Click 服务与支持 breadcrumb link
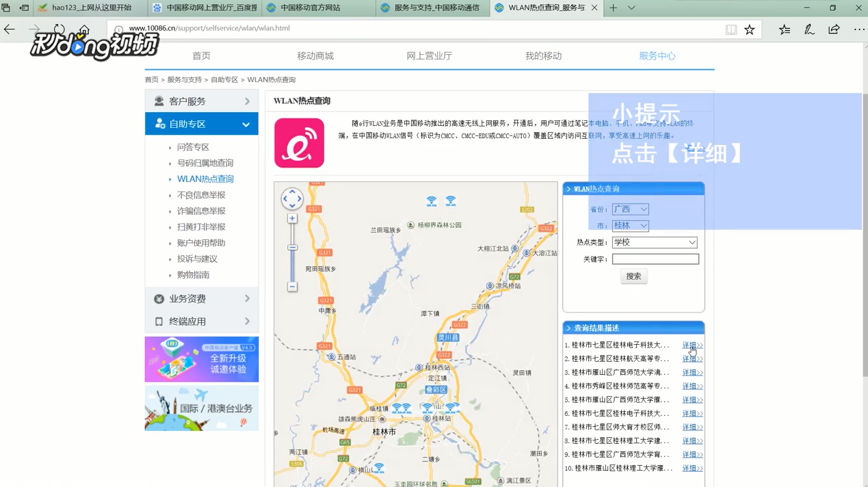868x487 pixels. coord(184,80)
